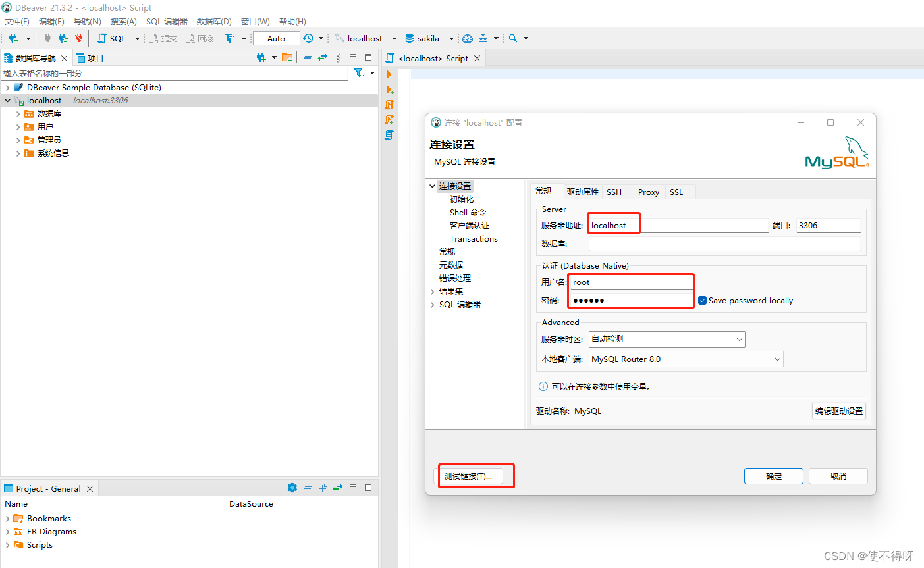
Task: Click the blue network tools icon beside the dashboard gauge
Action: [483, 38]
